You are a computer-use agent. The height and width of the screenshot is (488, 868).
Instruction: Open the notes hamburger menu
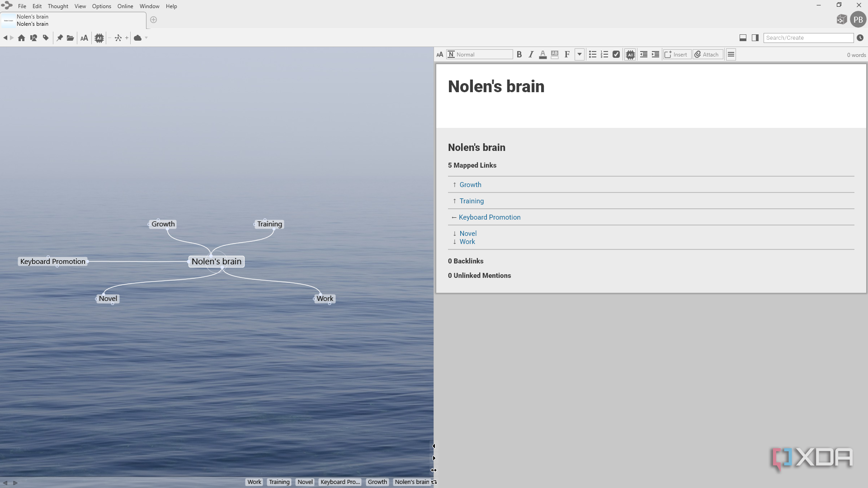point(731,55)
